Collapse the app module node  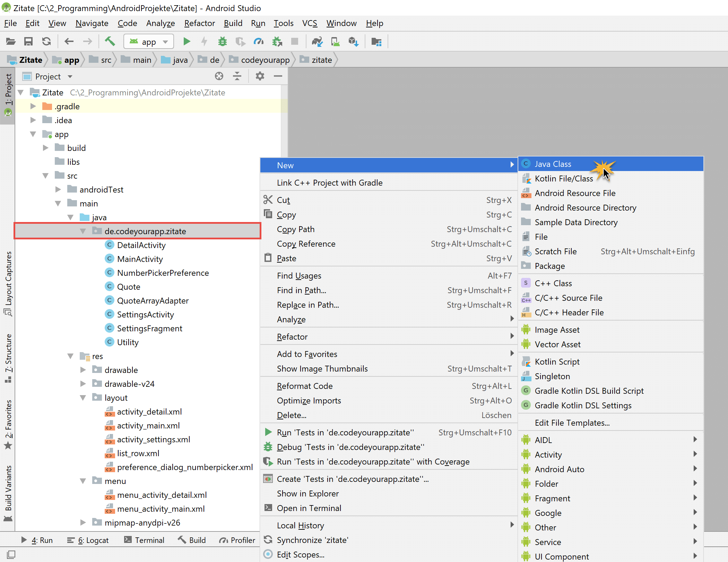click(x=33, y=134)
